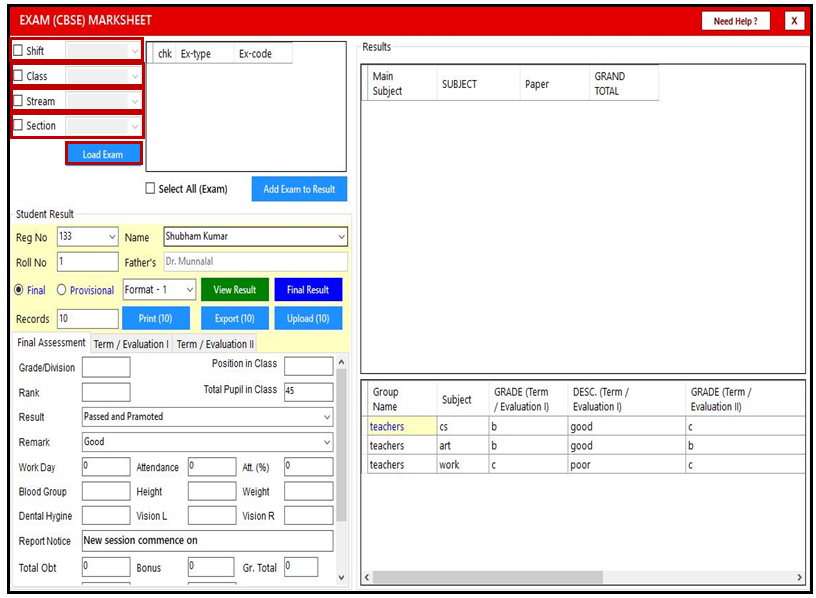
Task: Click the green View Result button
Action: click(x=235, y=290)
